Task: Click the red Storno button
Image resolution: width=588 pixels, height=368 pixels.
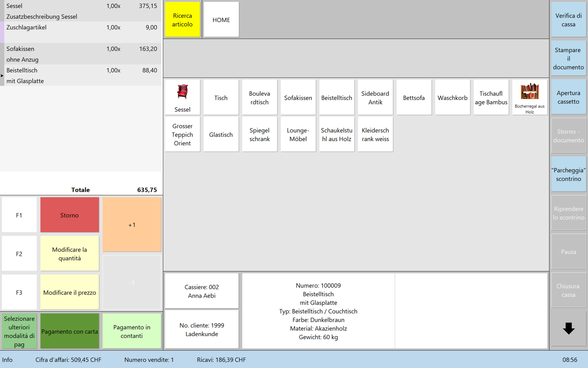Action: pos(69,215)
